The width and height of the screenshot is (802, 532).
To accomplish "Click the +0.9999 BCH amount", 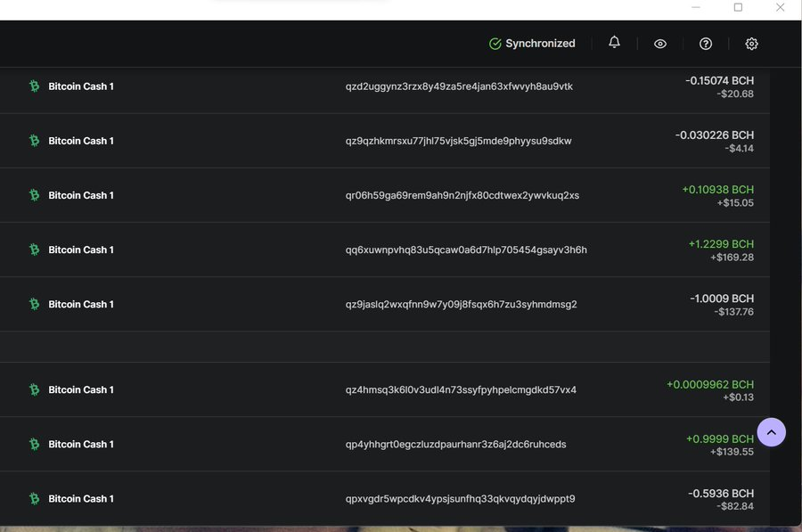I will click(720, 439).
